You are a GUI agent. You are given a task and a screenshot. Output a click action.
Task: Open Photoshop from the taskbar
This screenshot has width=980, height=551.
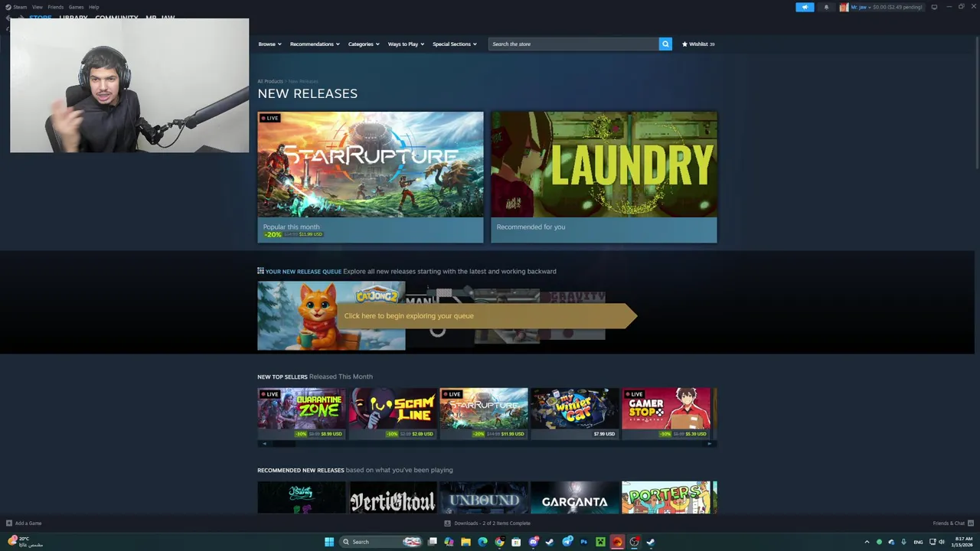(583, 542)
